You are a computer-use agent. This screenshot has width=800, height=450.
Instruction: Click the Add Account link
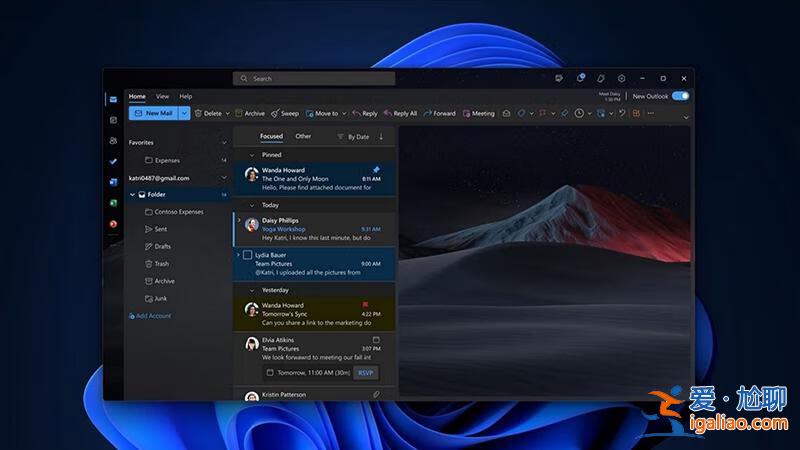click(152, 316)
